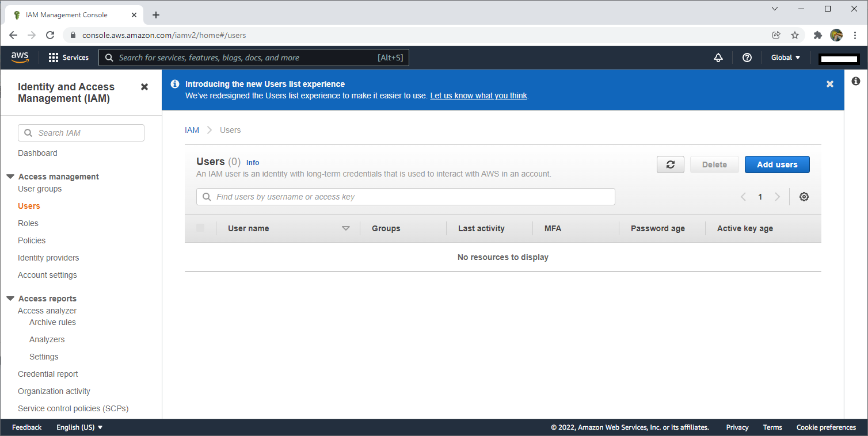This screenshot has width=868, height=436.
Task: Toggle the select-all users checkbox
Action: 200,228
